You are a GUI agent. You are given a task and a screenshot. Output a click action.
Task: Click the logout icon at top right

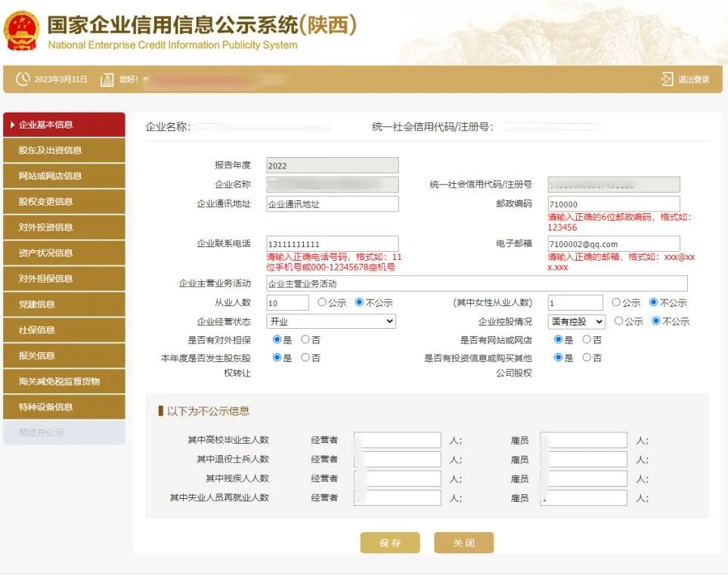pyautogui.click(x=666, y=79)
